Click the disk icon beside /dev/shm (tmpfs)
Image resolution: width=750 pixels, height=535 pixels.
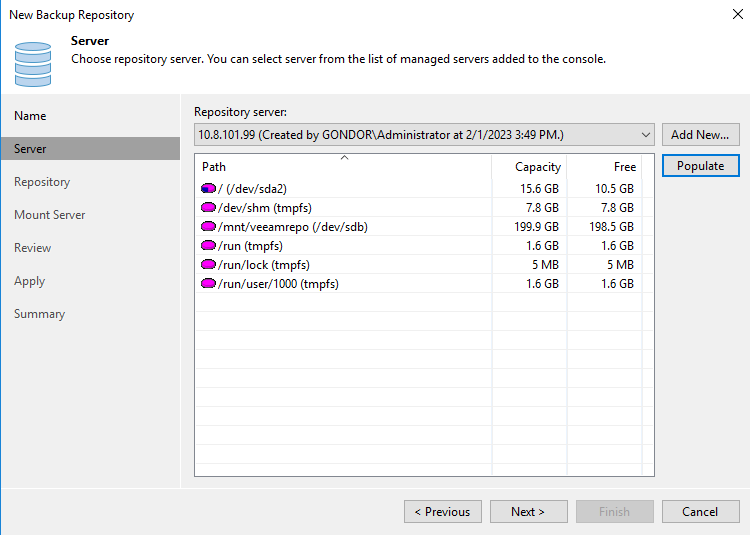208,207
